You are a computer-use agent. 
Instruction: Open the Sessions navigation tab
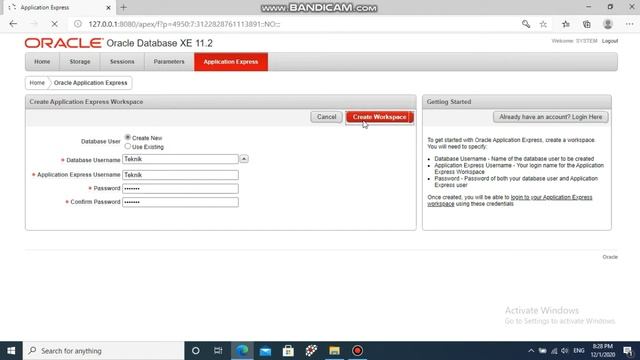[x=122, y=62]
